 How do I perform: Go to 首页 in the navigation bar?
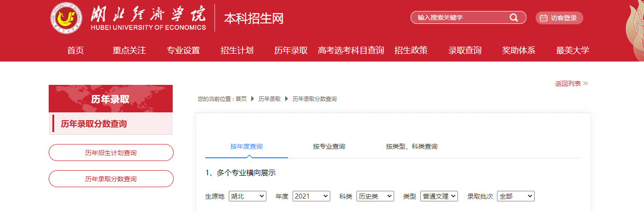tap(75, 50)
